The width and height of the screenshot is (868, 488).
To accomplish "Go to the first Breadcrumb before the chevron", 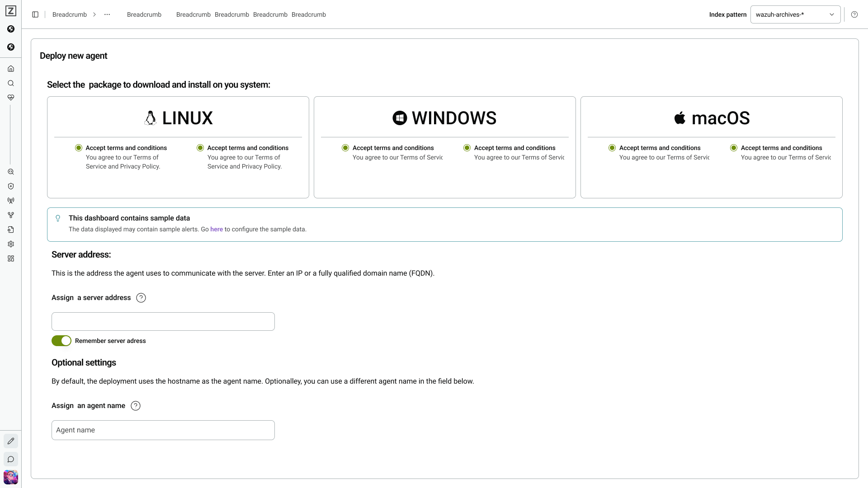I will pos(70,14).
